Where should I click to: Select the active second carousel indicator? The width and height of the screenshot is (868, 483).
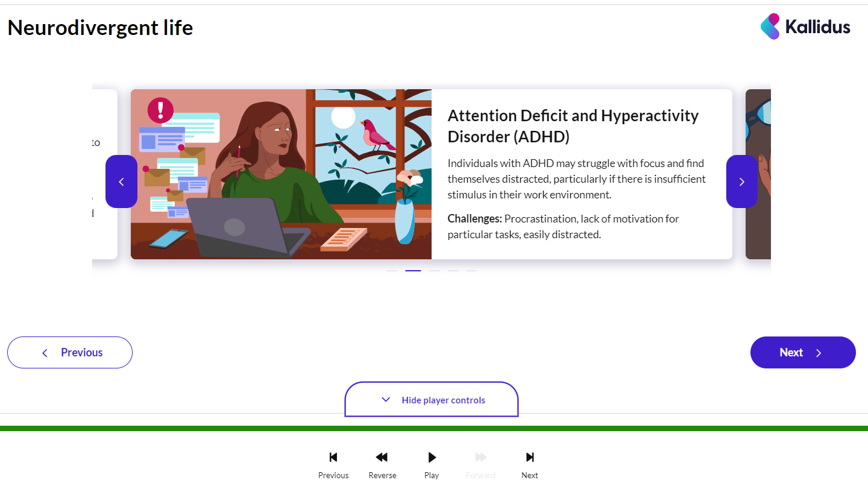point(413,271)
